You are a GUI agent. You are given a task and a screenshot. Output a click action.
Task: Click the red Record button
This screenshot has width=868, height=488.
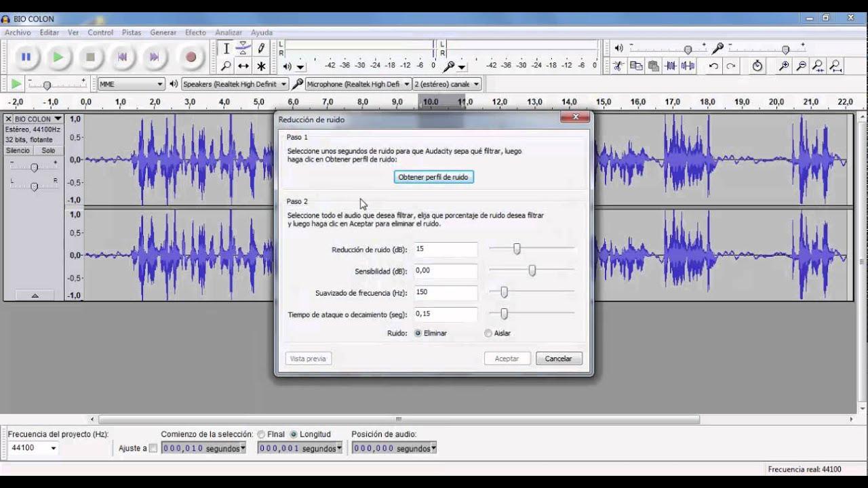point(191,58)
